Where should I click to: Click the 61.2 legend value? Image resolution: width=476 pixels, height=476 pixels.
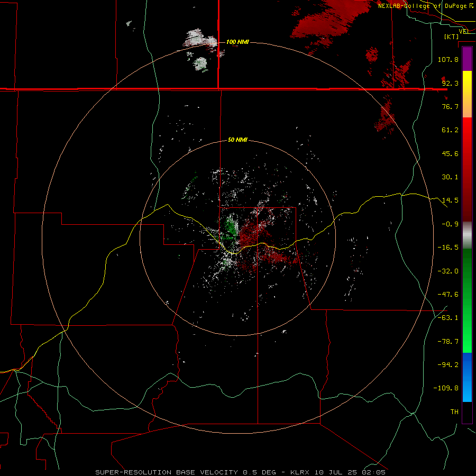pos(450,130)
